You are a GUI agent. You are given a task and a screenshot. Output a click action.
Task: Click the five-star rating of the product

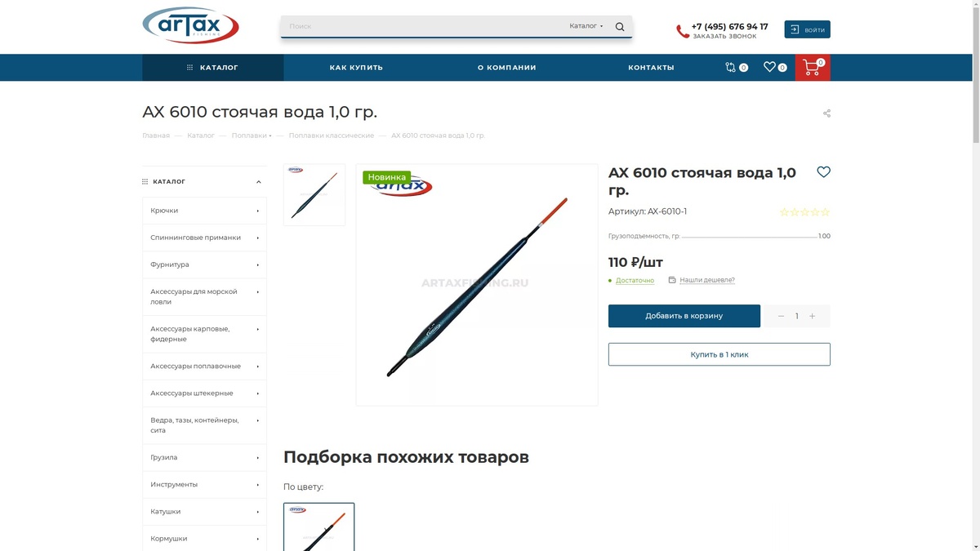[x=804, y=212]
